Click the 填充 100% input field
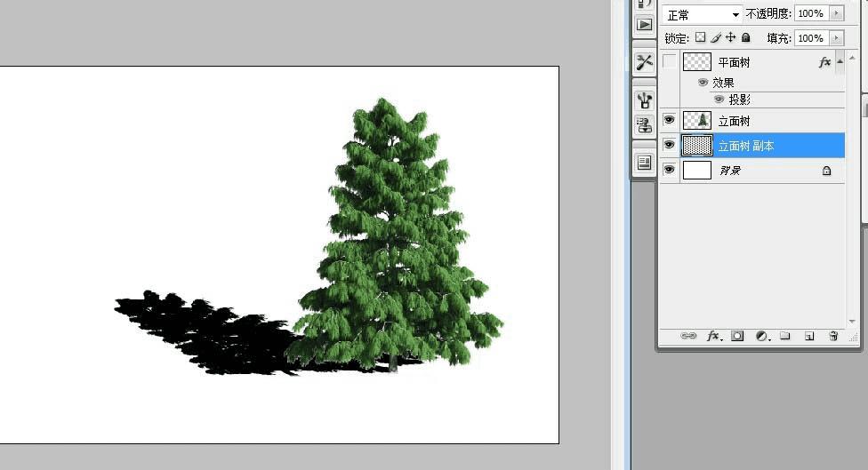Screen dimensions: 868x470 812,38
